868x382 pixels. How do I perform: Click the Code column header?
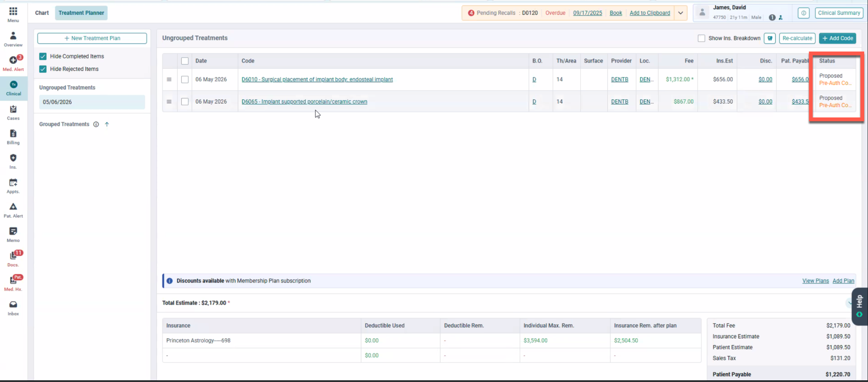(x=248, y=61)
